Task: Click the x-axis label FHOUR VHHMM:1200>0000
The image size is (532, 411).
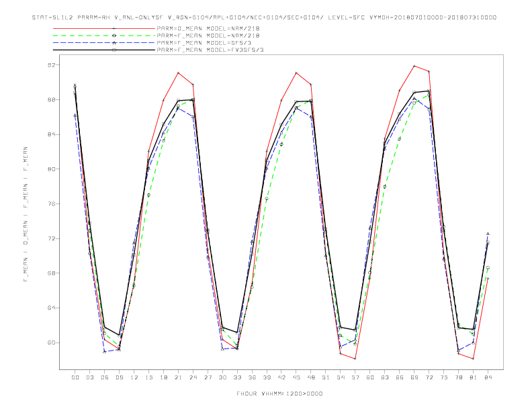Action: (279, 394)
